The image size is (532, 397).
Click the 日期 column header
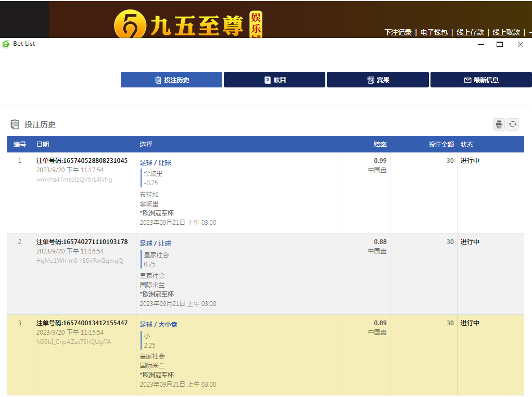coord(43,144)
